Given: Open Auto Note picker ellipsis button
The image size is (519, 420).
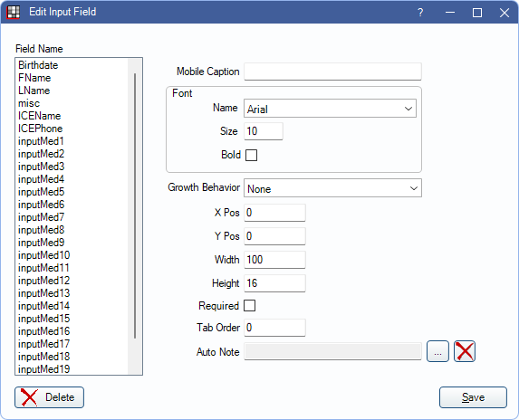Looking at the screenshot, I should 437,351.
